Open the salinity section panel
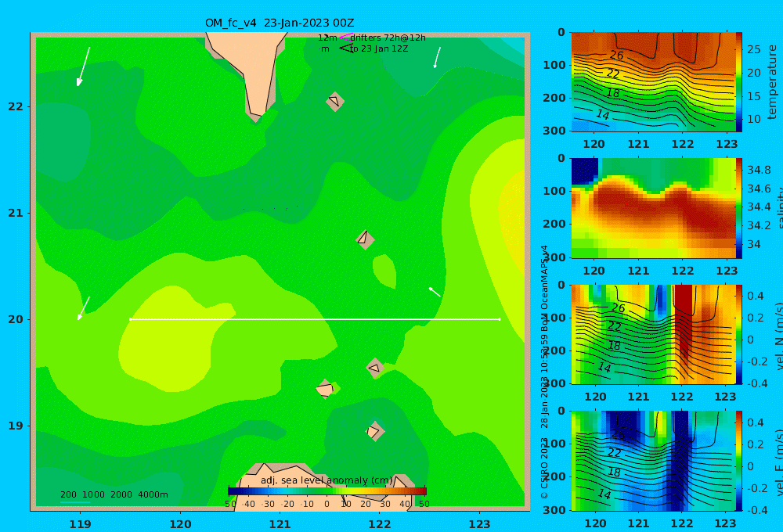This screenshot has height=532, width=783. (653, 208)
